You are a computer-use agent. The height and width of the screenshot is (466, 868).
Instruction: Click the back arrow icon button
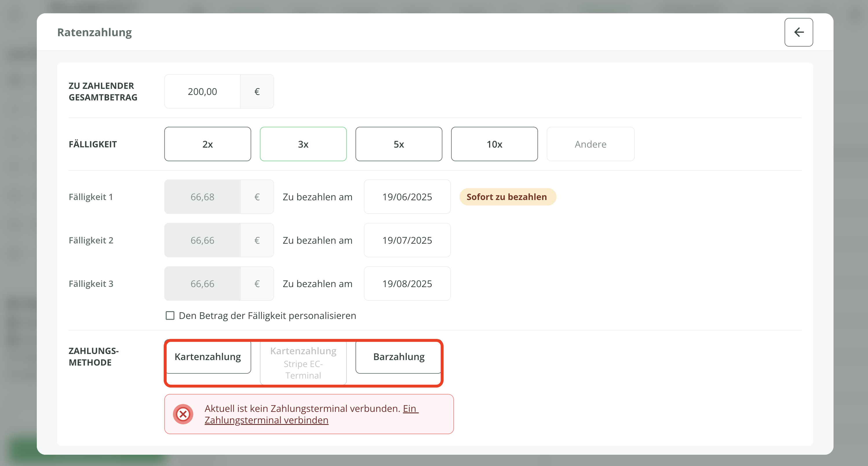(798, 32)
